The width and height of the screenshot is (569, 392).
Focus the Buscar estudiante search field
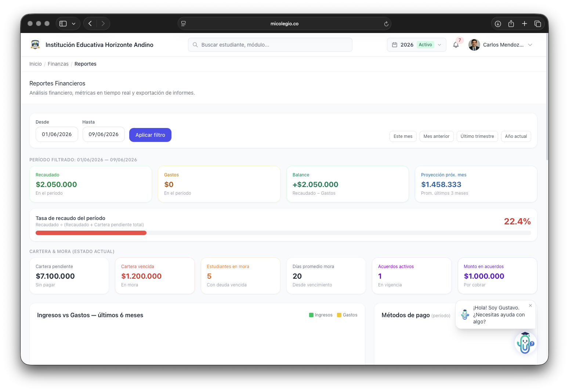[x=270, y=45]
